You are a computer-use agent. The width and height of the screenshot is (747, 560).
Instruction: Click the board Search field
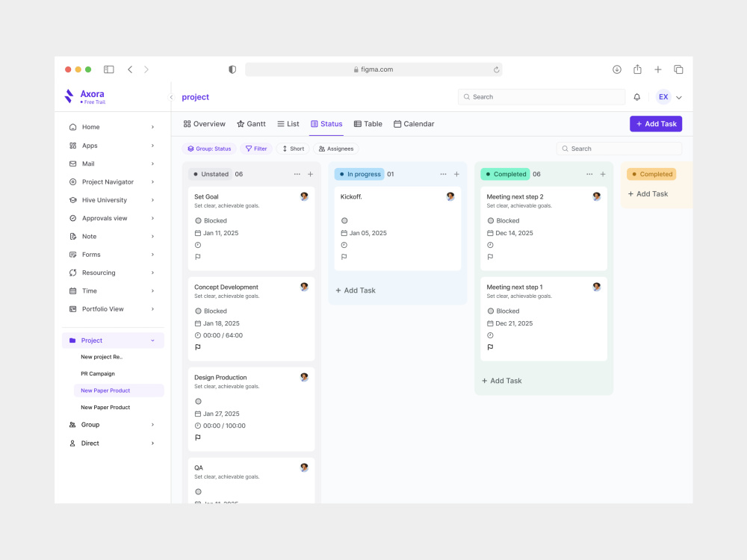pyautogui.click(x=619, y=149)
